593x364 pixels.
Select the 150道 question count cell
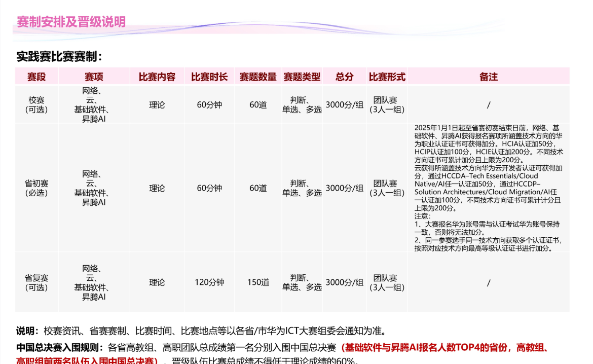(x=258, y=282)
